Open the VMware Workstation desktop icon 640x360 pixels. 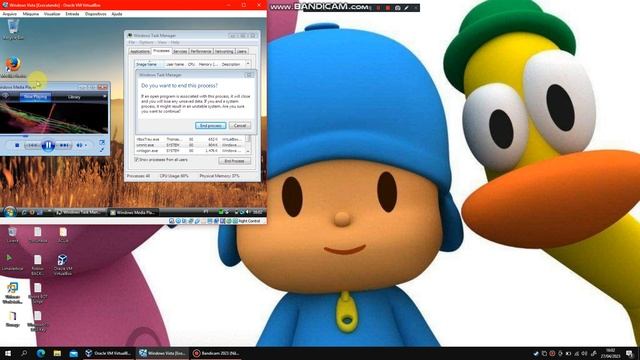coord(13,293)
